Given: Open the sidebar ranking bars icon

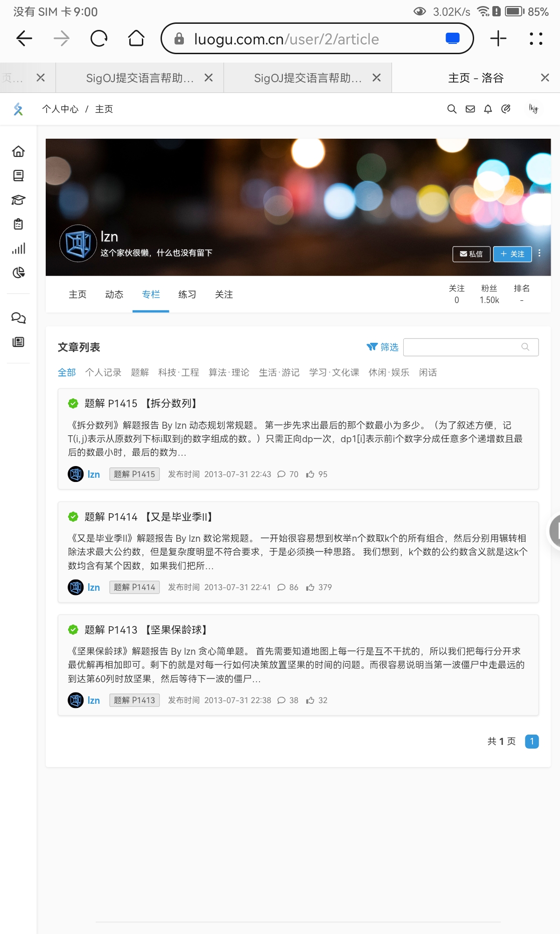Looking at the screenshot, I should 18,248.
